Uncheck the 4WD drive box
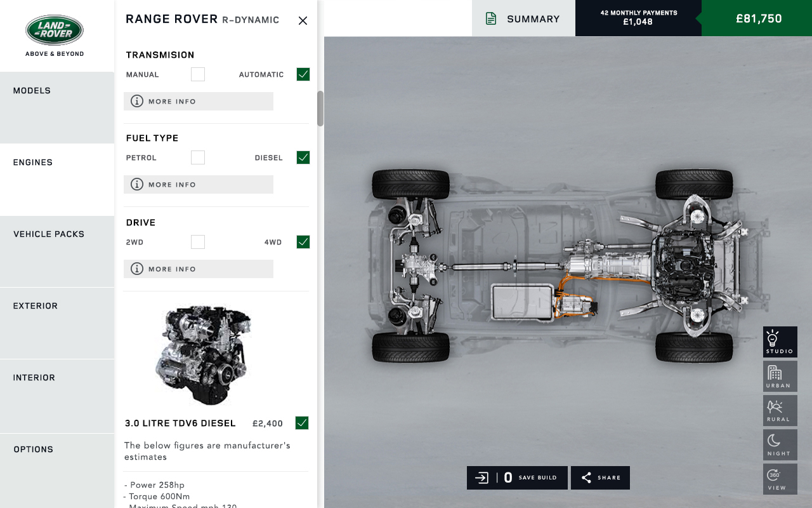 303,242
